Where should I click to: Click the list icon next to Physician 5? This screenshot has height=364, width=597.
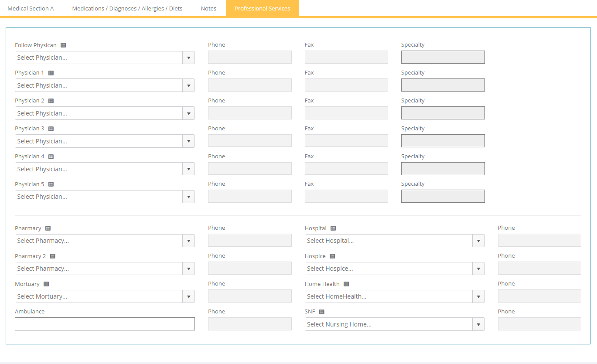point(51,184)
